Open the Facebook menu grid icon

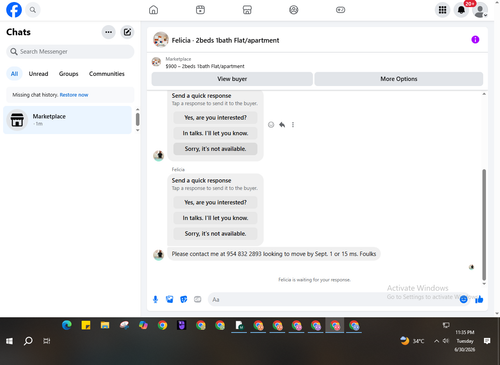442,10
